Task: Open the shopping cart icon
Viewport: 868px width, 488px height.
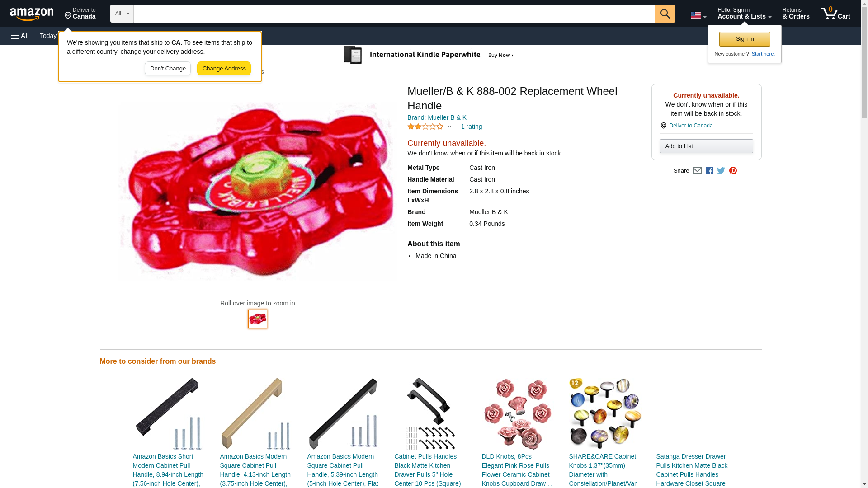Action: pos(835,14)
